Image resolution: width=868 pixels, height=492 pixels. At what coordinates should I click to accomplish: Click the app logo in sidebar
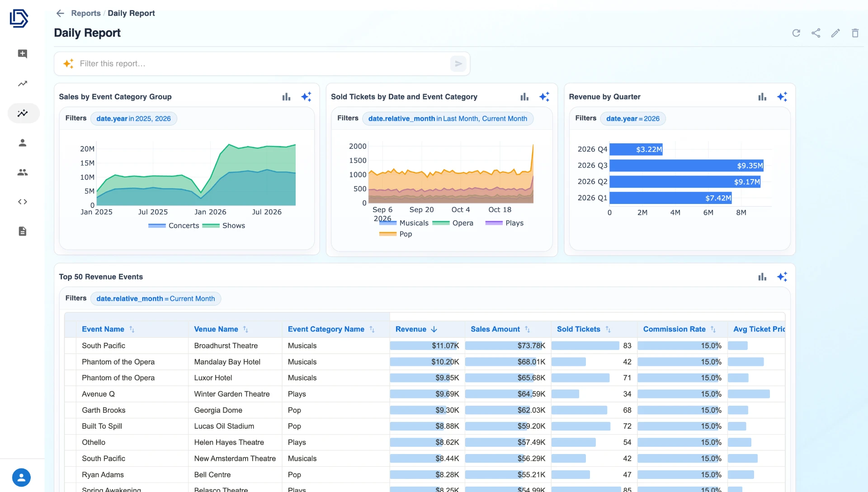point(19,19)
